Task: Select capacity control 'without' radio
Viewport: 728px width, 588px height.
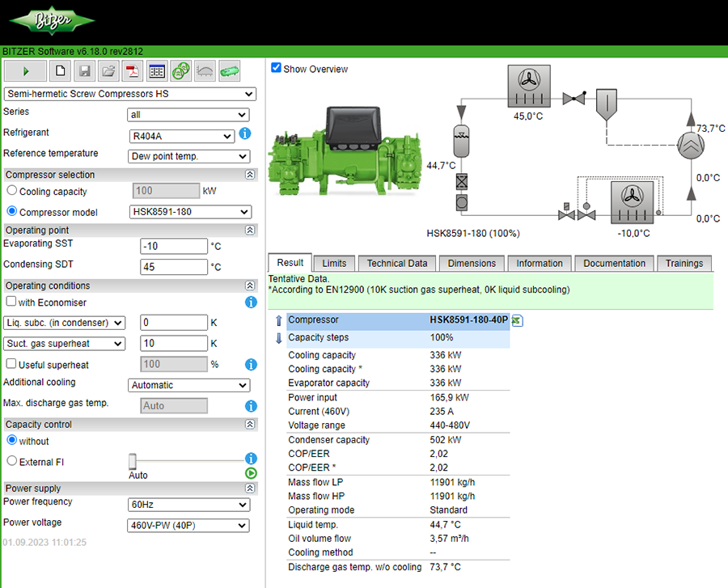Action: tap(12, 440)
